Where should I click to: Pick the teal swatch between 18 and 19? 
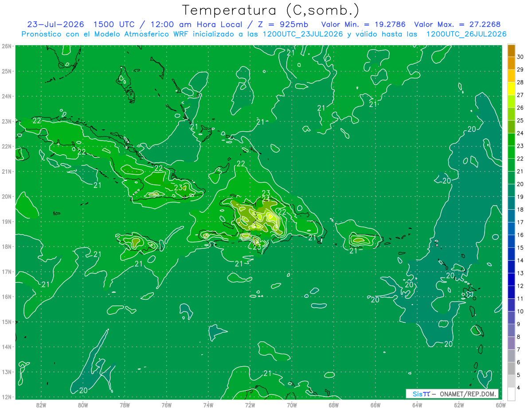[511, 203]
